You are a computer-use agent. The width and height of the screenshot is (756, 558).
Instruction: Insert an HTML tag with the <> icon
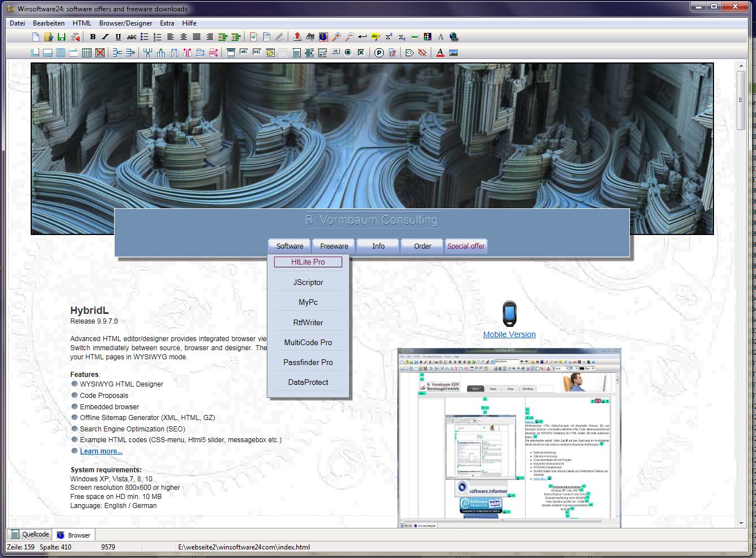(409, 53)
